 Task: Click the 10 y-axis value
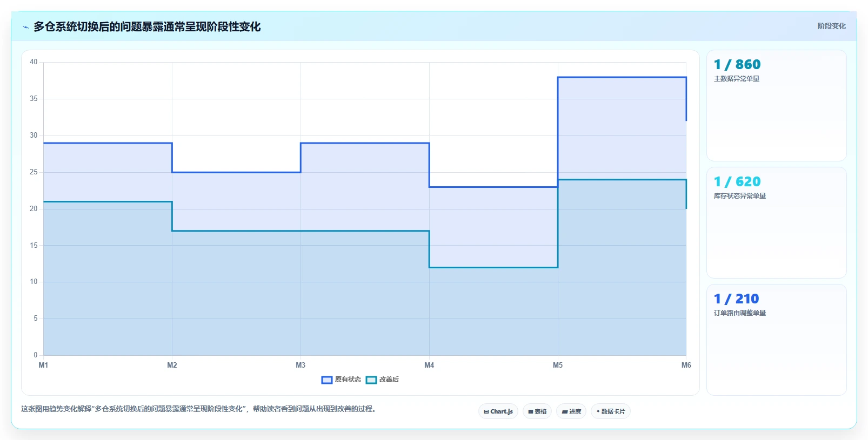(x=34, y=282)
